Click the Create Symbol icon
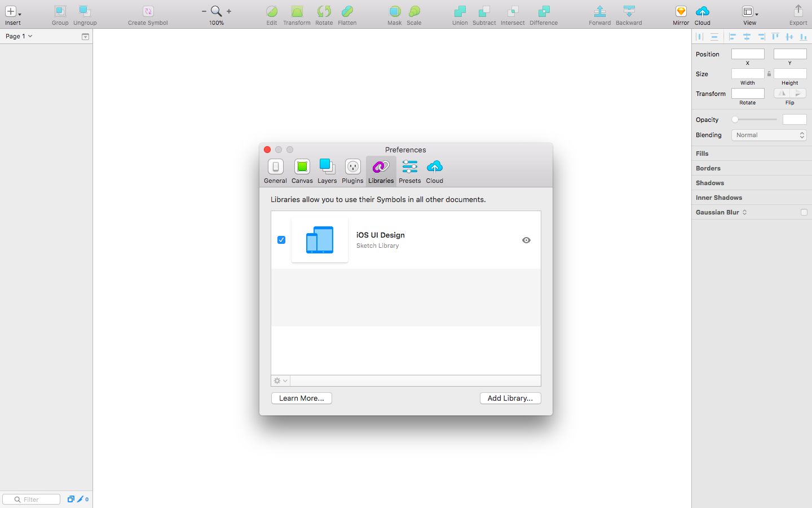 [148, 11]
